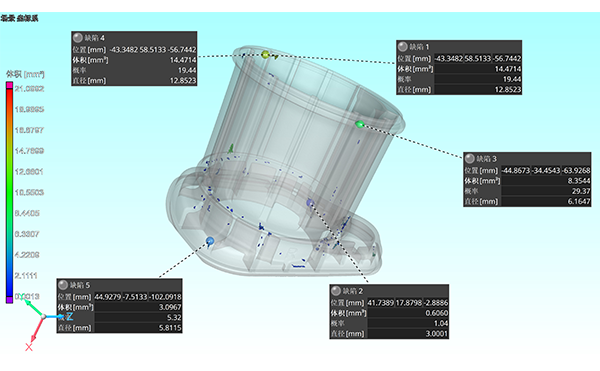Click the grey origin ball of axis triad

(x=44, y=316)
